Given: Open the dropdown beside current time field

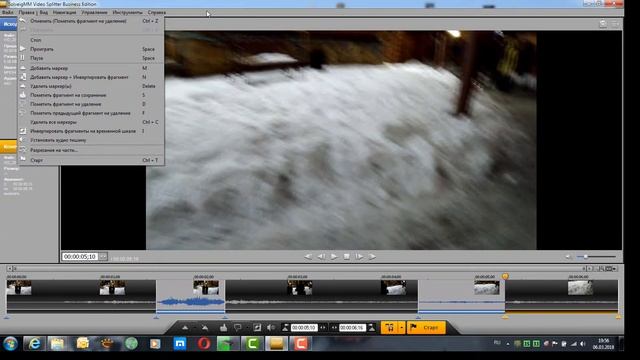Looking at the screenshot, I should point(103,257).
